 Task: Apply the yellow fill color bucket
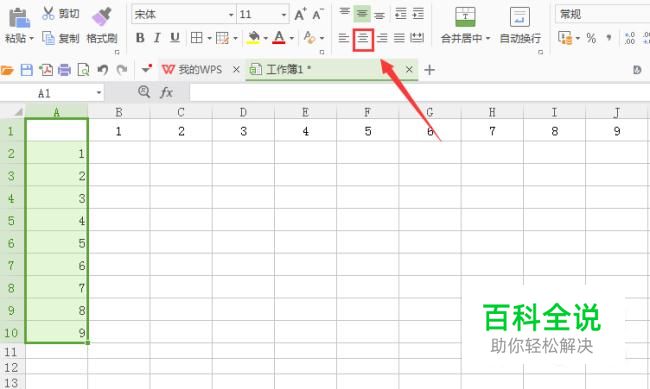point(253,38)
